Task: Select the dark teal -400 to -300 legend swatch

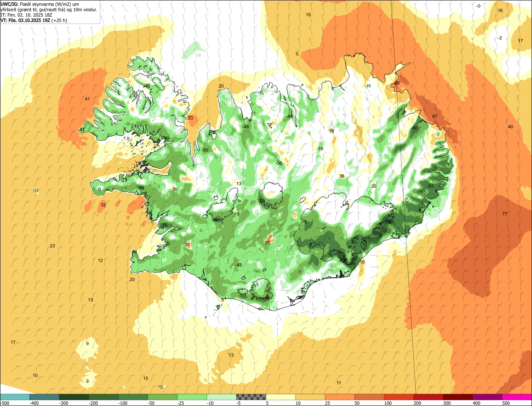Action: tap(44, 397)
